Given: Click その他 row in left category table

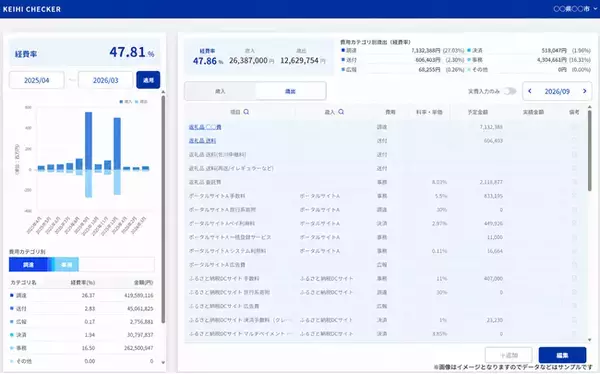Looking at the screenshot, I should click(x=82, y=361).
